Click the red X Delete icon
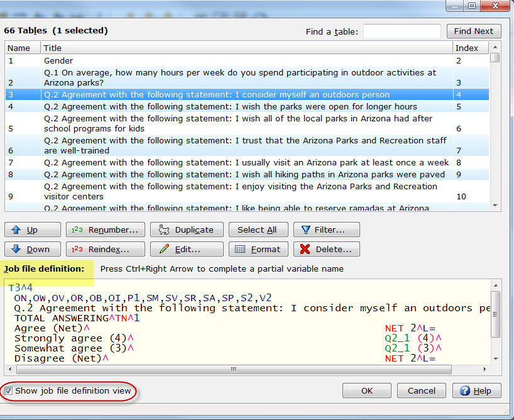Screen dimensions: 514x420 point(305,249)
